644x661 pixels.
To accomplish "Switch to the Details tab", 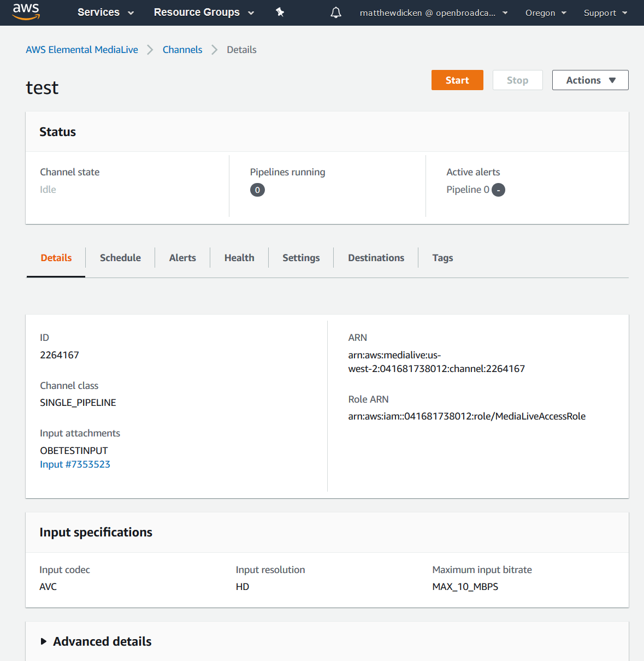I will pyautogui.click(x=56, y=258).
